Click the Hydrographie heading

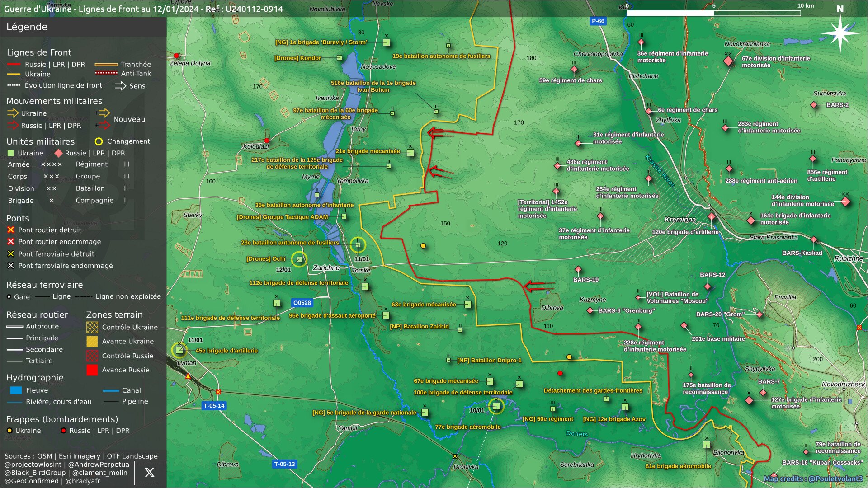(35, 378)
